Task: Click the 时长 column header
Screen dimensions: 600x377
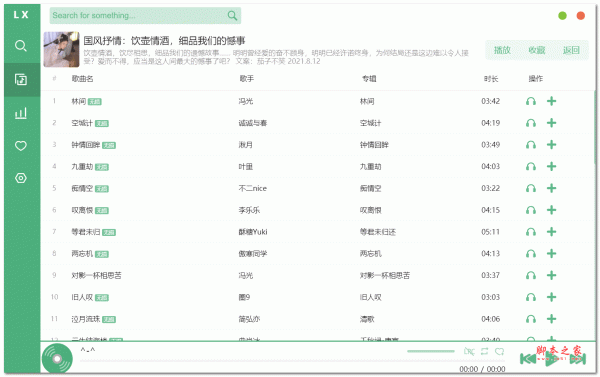Action: tap(491, 79)
